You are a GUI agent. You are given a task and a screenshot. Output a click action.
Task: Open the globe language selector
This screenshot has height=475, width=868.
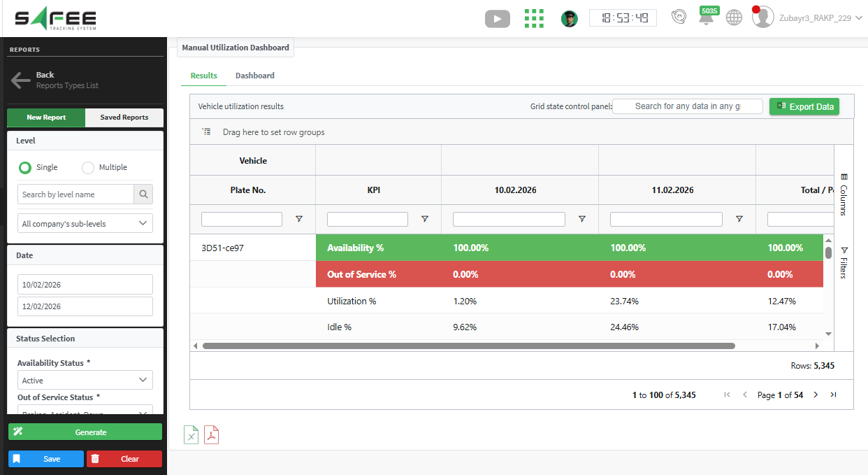(x=733, y=18)
